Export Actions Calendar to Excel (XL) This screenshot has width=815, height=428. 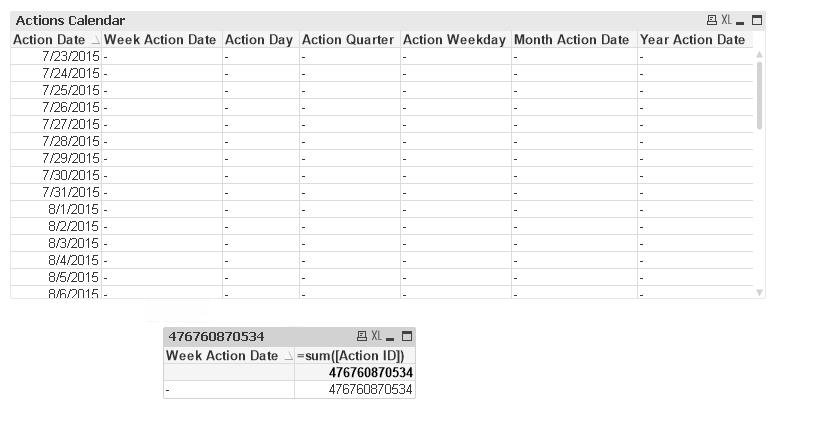[727, 20]
